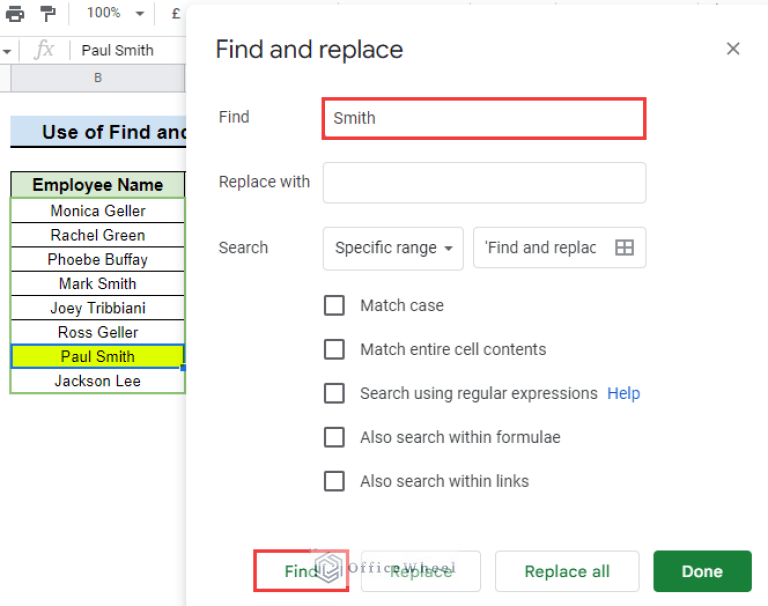This screenshot has width=768, height=606.
Task: Check Also search within formulae
Action: tap(334, 438)
